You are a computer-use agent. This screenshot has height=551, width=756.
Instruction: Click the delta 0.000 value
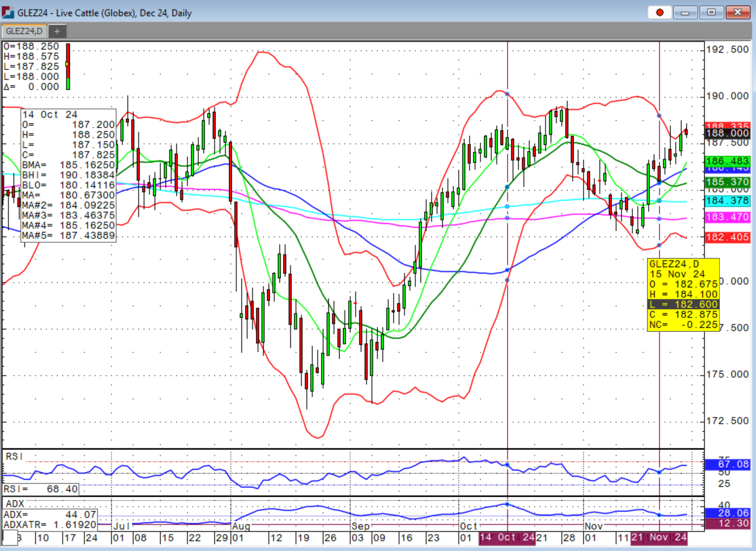tap(32, 87)
